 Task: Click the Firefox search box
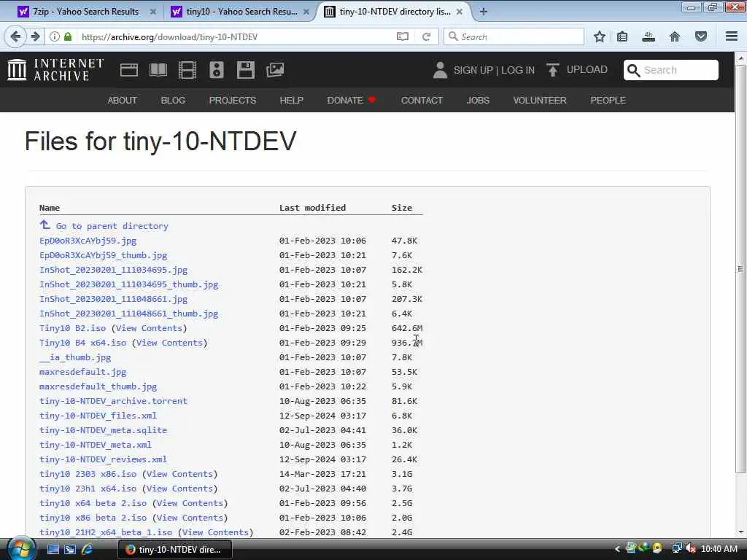[514, 36]
